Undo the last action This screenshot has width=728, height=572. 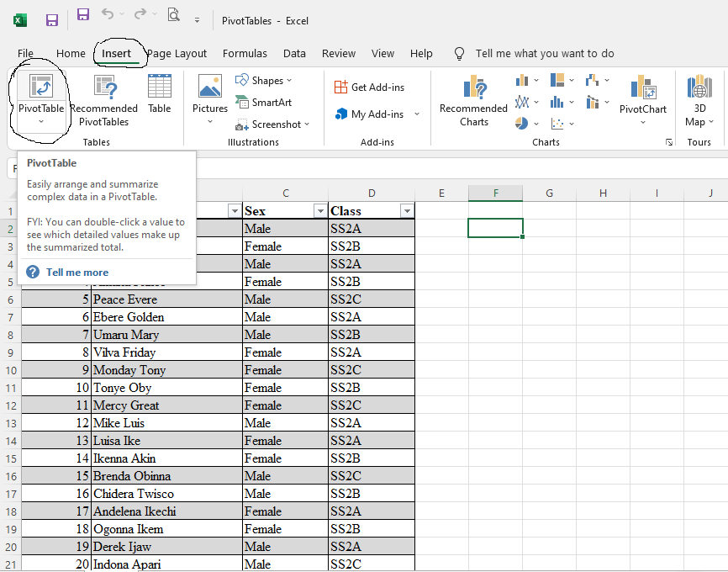[108, 14]
